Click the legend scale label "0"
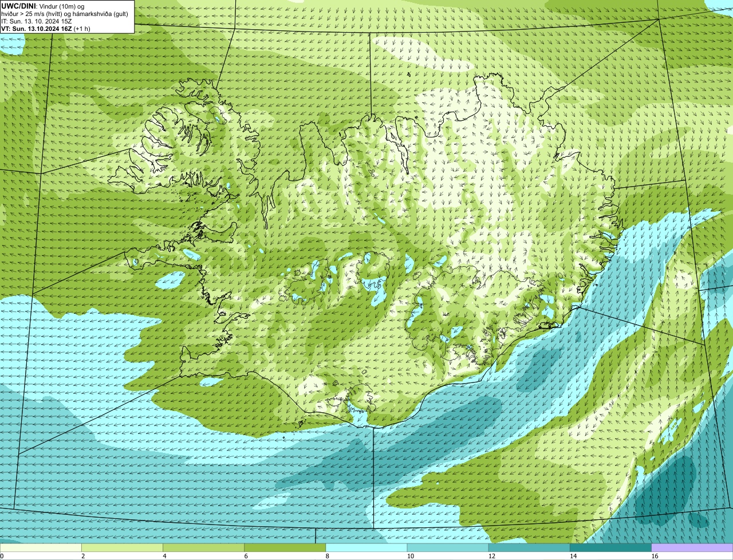This screenshot has height=560, width=733. 2,556
